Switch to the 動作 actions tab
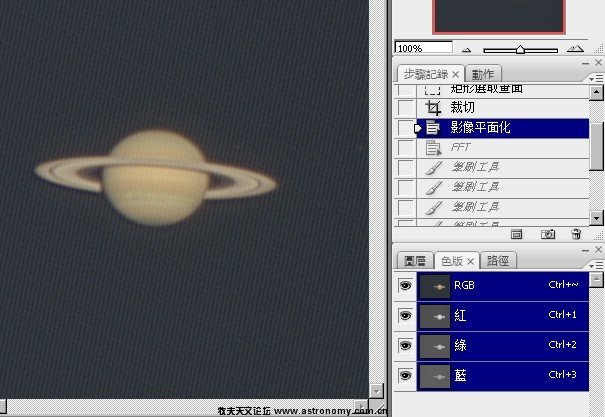Image resolution: width=605 pixels, height=417 pixels. click(x=482, y=74)
